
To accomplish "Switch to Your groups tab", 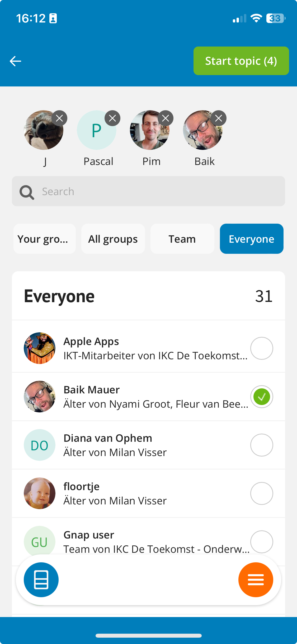I will (45, 239).
